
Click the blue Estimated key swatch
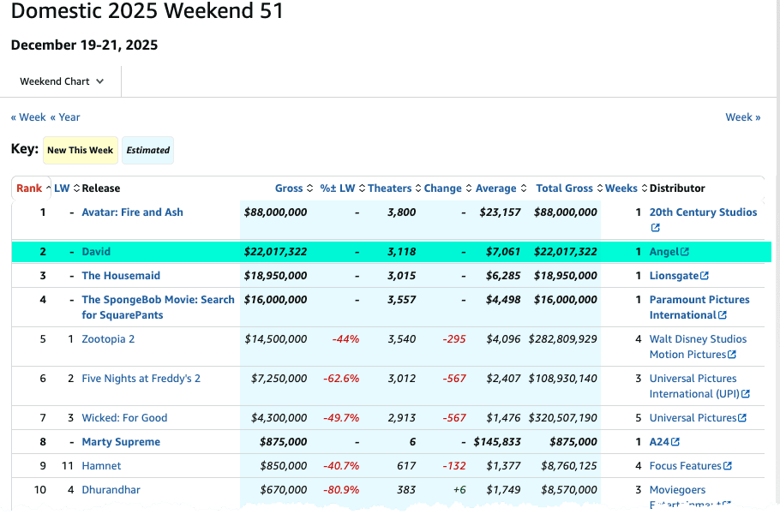147,150
